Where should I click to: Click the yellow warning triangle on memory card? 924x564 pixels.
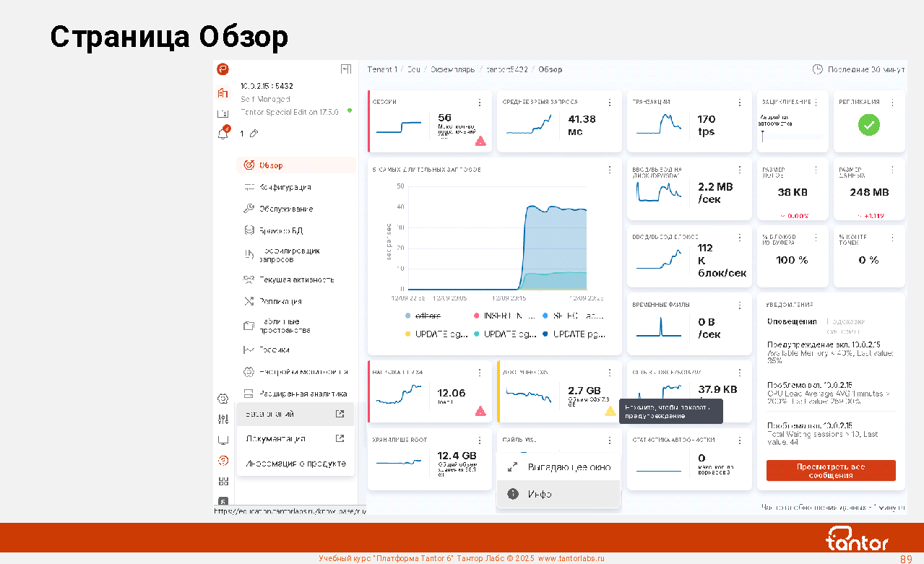(x=610, y=411)
